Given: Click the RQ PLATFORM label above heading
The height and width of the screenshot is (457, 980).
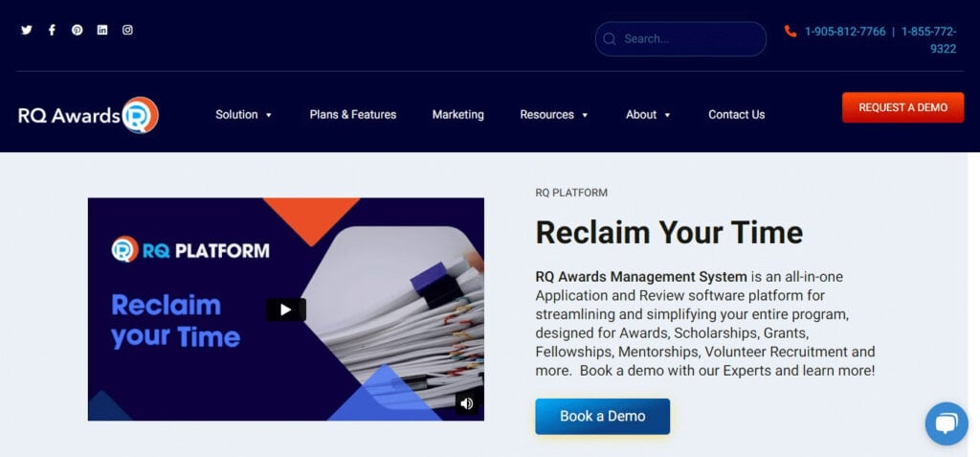Looking at the screenshot, I should pyautogui.click(x=571, y=193).
